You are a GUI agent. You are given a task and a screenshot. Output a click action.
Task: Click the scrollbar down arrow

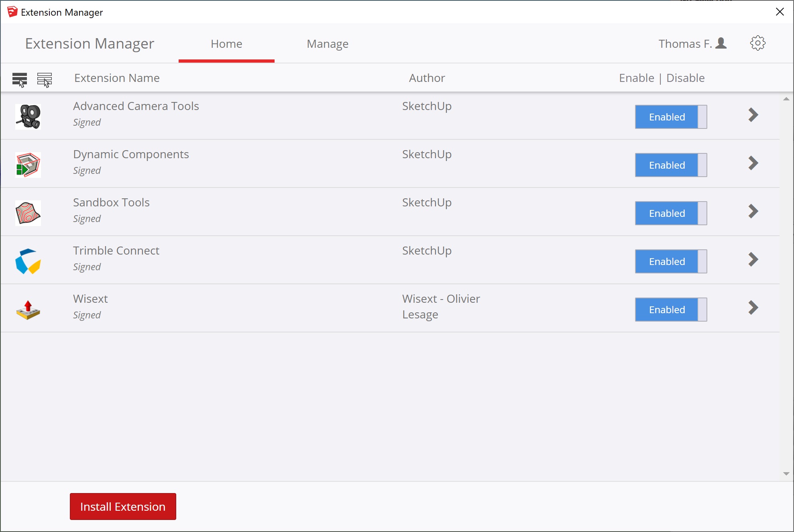(x=786, y=474)
